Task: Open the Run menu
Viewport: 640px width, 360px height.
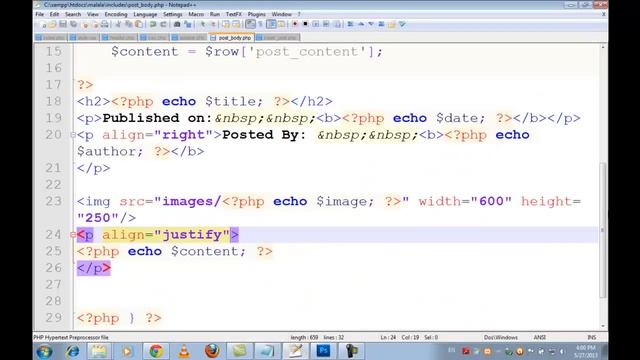Action: (x=215, y=14)
